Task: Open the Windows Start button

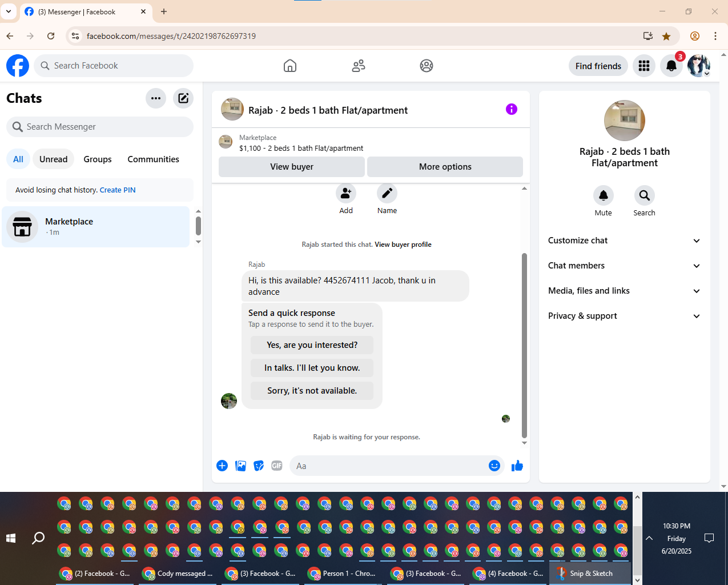Action: pyautogui.click(x=11, y=538)
